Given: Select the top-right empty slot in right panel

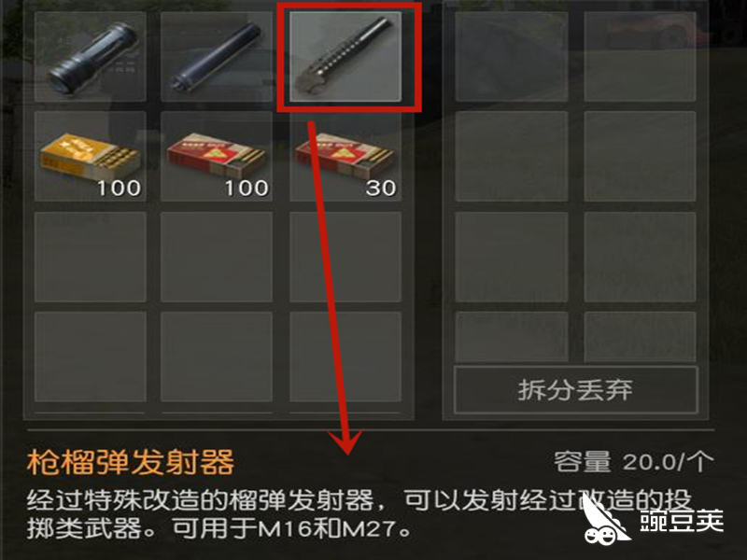Looking at the screenshot, I should 640,57.
